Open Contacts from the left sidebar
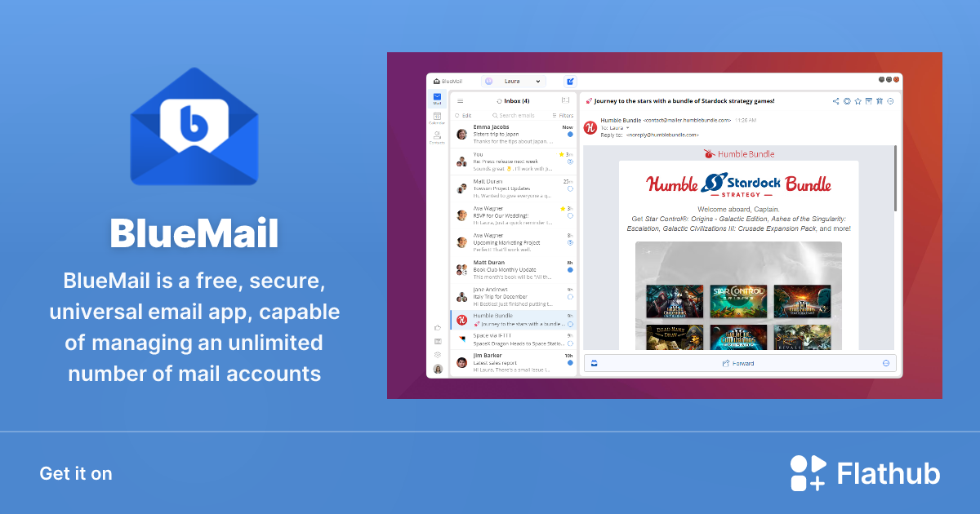 click(x=438, y=135)
